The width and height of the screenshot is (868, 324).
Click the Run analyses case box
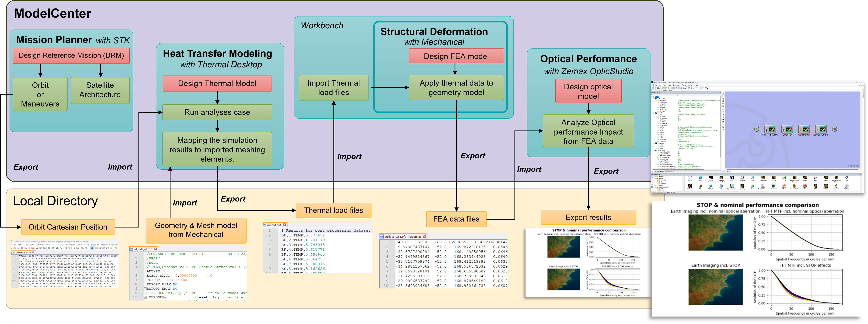tap(217, 112)
